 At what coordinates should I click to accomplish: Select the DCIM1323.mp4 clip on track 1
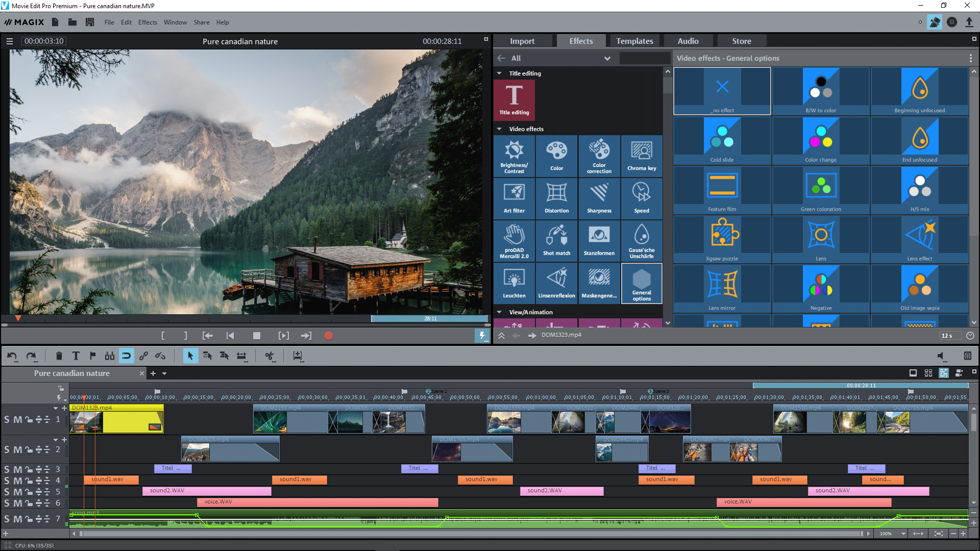[116, 419]
